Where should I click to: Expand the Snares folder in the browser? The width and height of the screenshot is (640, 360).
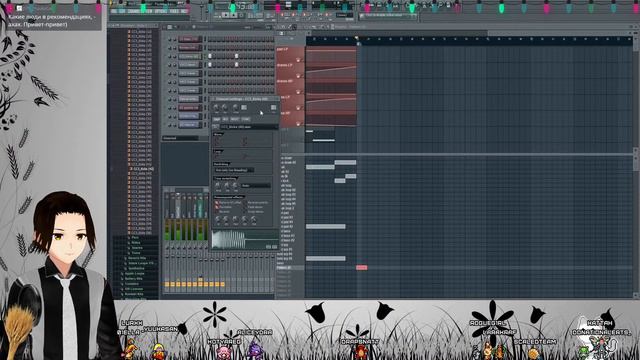(137, 248)
